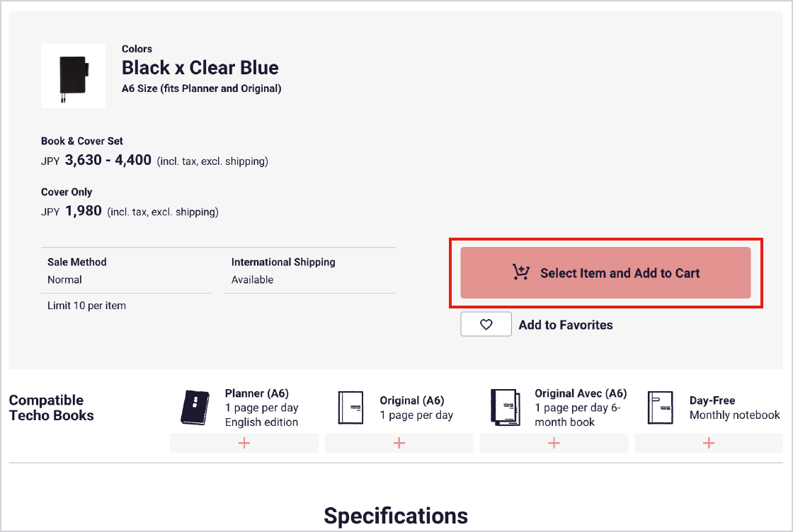
Task: Click the Black x Clear Blue title
Action: [200, 68]
